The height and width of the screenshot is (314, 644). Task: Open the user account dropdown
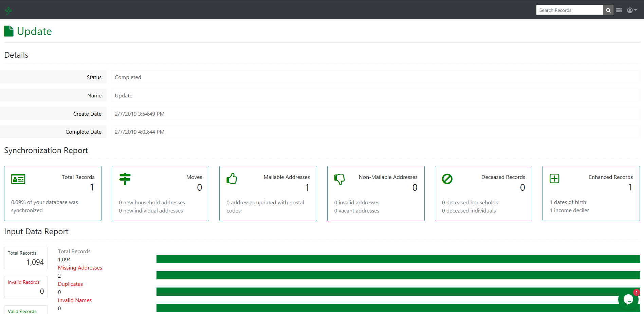click(x=631, y=10)
